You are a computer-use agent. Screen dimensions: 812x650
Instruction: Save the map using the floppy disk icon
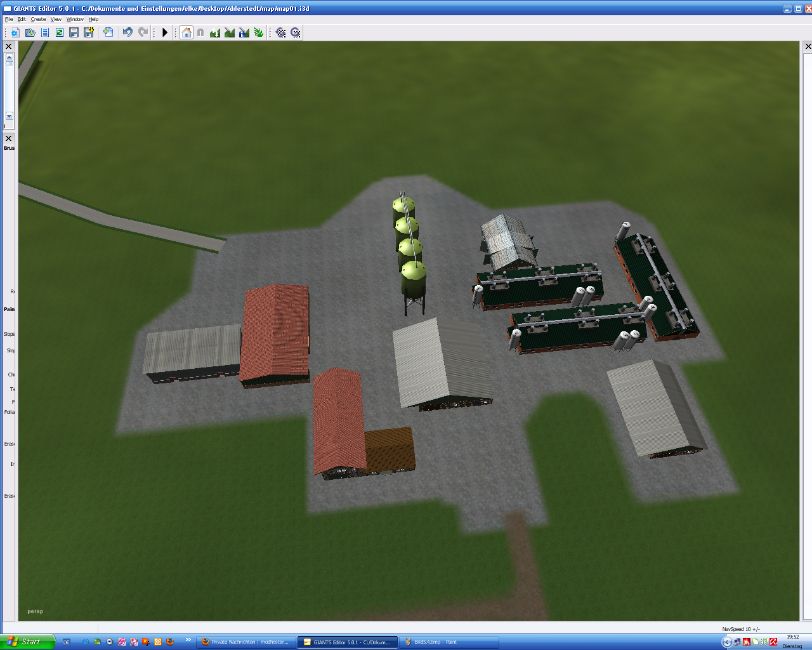[74, 32]
